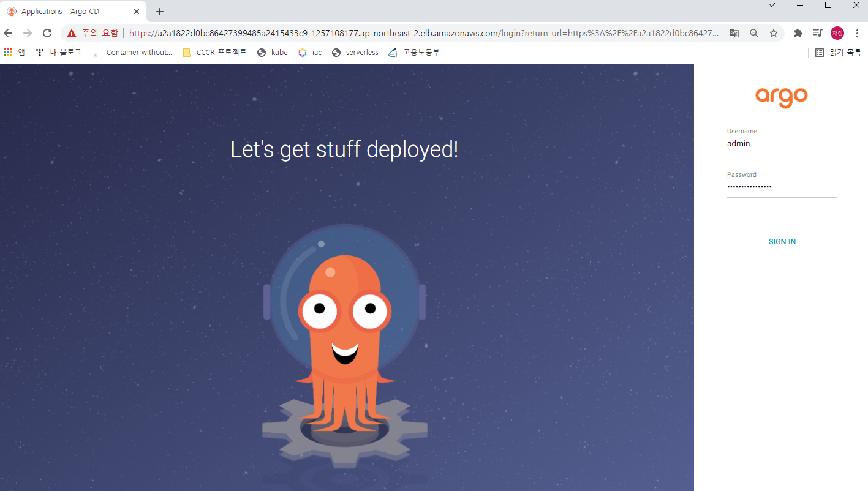The width and height of the screenshot is (868, 491).
Task: Open the 내 블로그 bookmark
Action: (x=59, y=53)
